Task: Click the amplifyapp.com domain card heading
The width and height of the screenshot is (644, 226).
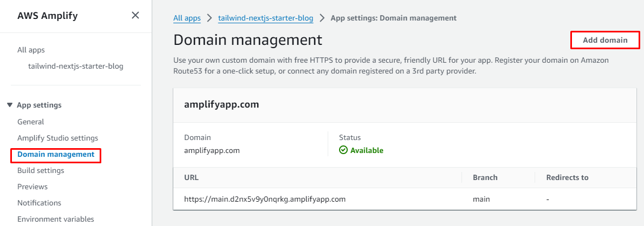Action: click(x=222, y=104)
